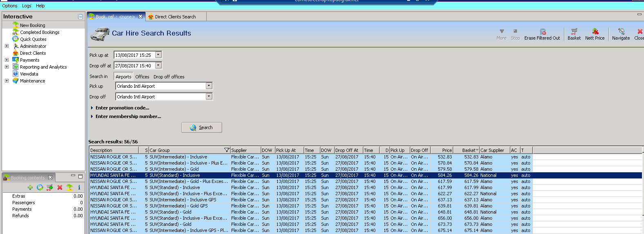Click the Refunds entry in Booking contents
644x234 pixels.
(x=20, y=216)
